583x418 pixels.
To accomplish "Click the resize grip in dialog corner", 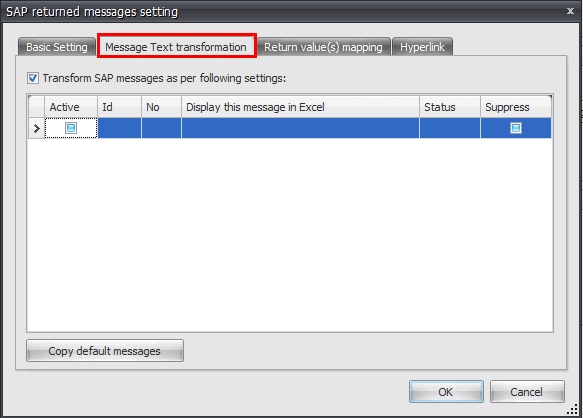I will [572, 409].
